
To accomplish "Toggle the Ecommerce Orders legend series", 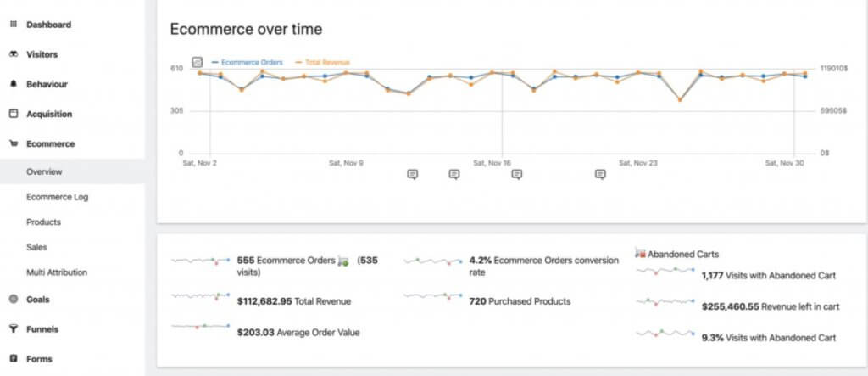I will click(x=248, y=62).
